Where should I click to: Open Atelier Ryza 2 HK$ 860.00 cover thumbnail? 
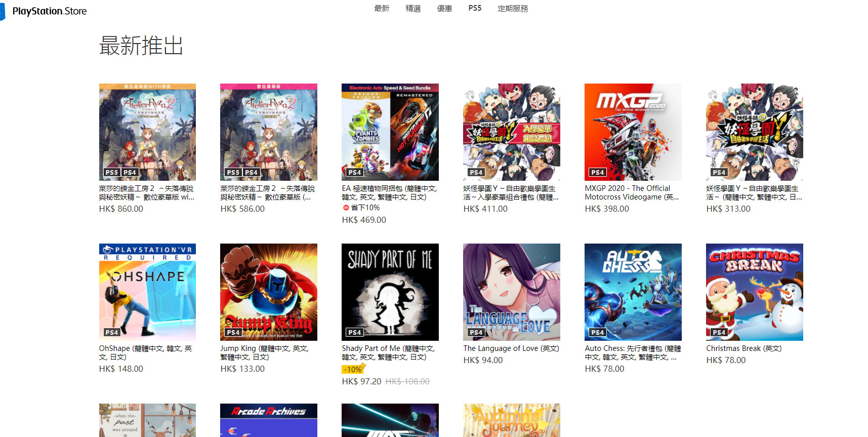[147, 132]
